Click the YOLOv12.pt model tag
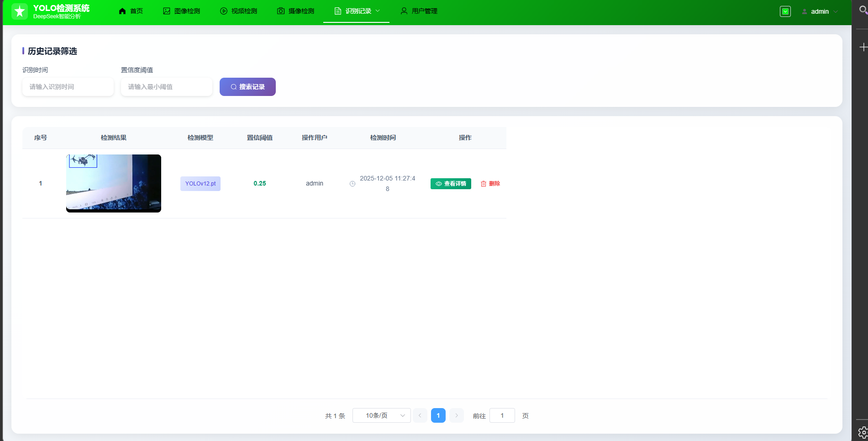This screenshot has height=441, width=868. pyautogui.click(x=200, y=184)
